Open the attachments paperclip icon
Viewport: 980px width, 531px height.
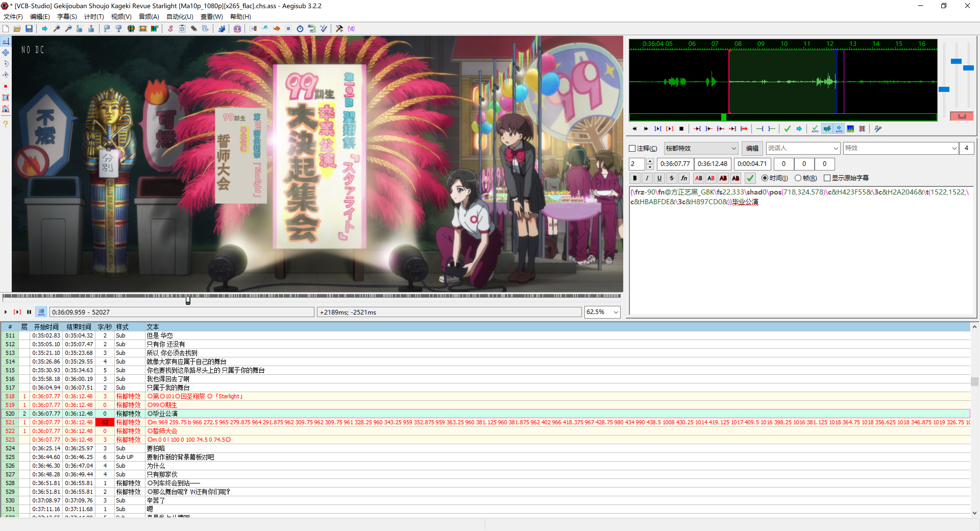pos(194,29)
